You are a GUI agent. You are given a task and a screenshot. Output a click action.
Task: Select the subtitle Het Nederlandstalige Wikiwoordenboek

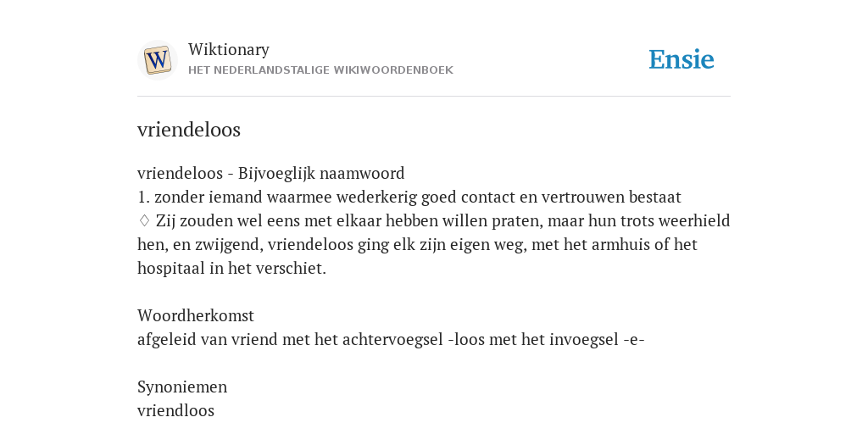click(320, 70)
